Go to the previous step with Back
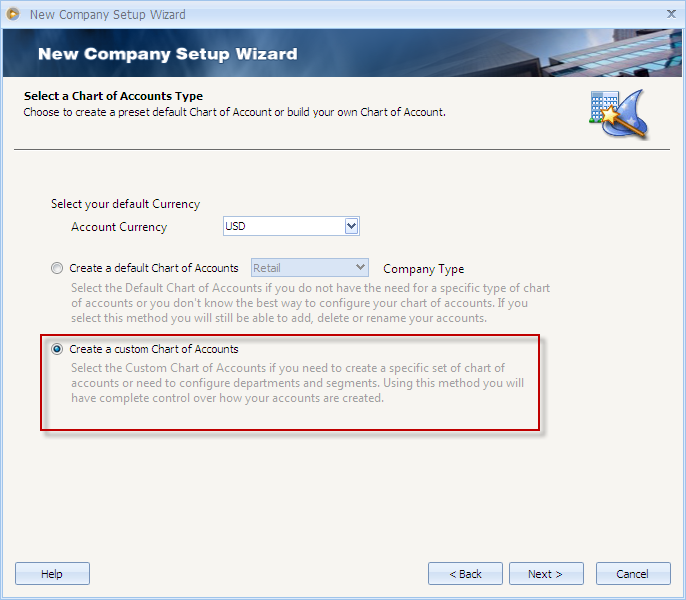This screenshot has width=686, height=600. [465, 574]
